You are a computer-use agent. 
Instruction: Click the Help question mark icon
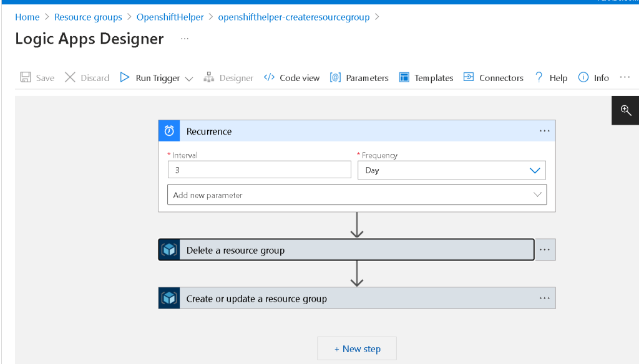click(539, 77)
